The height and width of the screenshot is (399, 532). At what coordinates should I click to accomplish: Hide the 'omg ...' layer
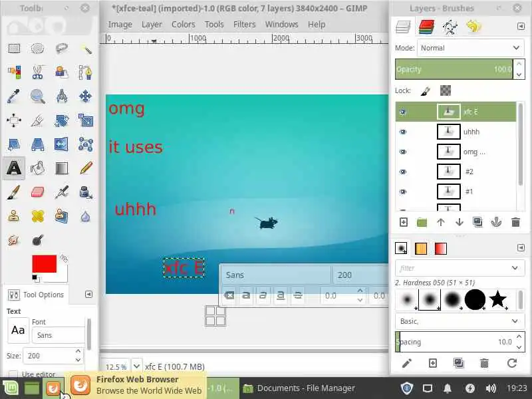pos(403,152)
